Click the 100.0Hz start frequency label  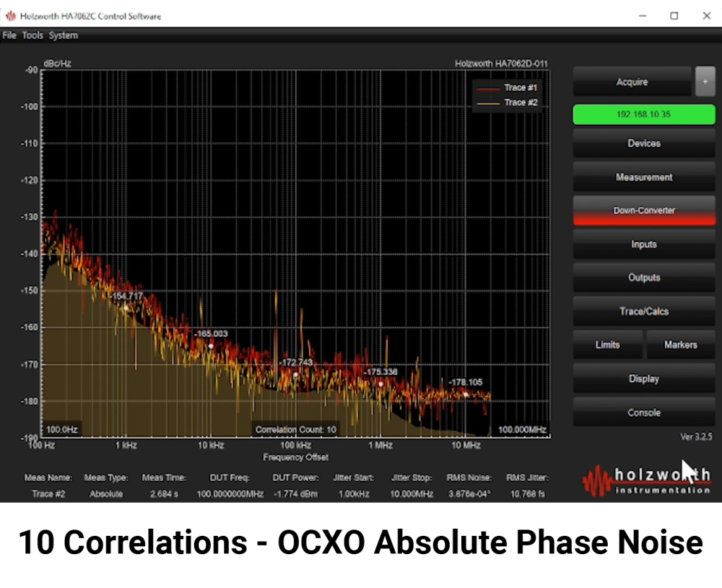(x=62, y=429)
